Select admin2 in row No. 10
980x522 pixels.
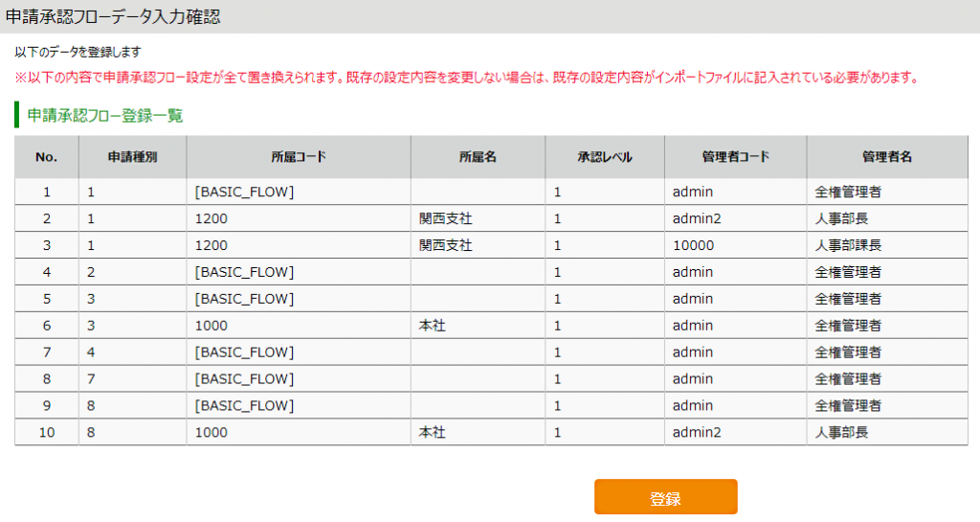tap(696, 432)
